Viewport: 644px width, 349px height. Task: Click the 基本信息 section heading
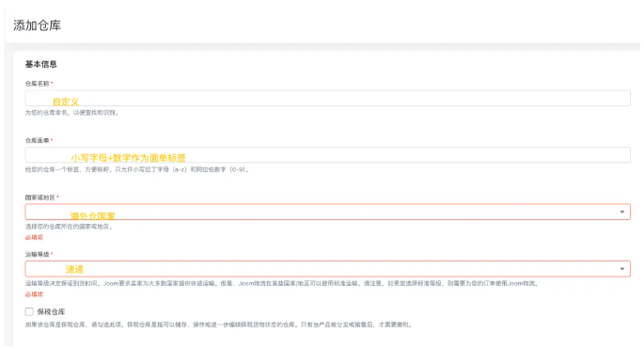click(40, 64)
